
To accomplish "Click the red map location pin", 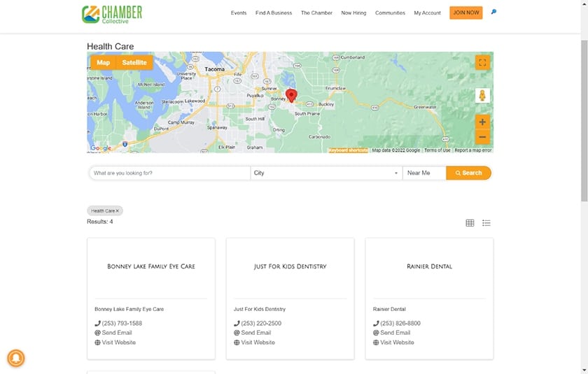I will click(291, 95).
